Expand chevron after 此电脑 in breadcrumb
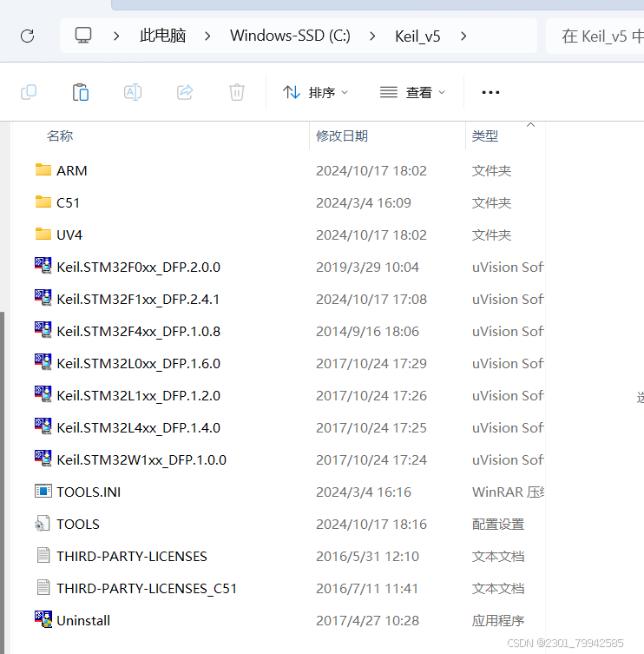644x654 pixels. pyautogui.click(x=207, y=36)
